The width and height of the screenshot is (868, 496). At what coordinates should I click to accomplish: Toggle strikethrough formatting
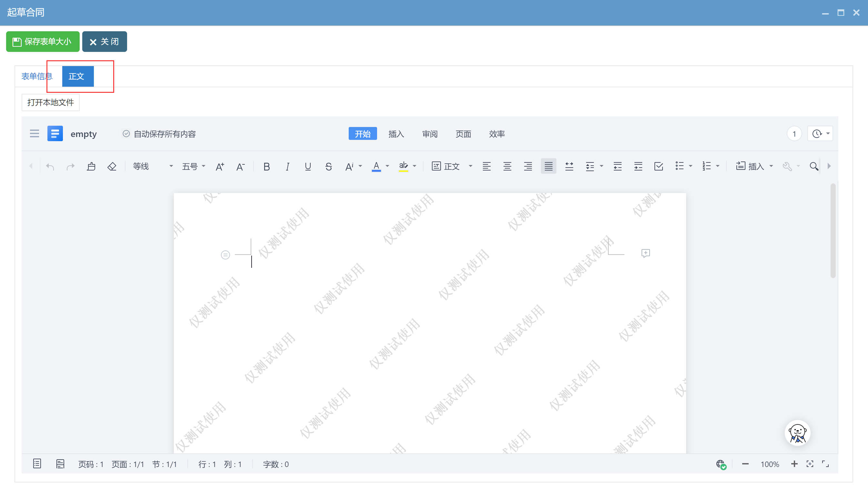pos(329,166)
